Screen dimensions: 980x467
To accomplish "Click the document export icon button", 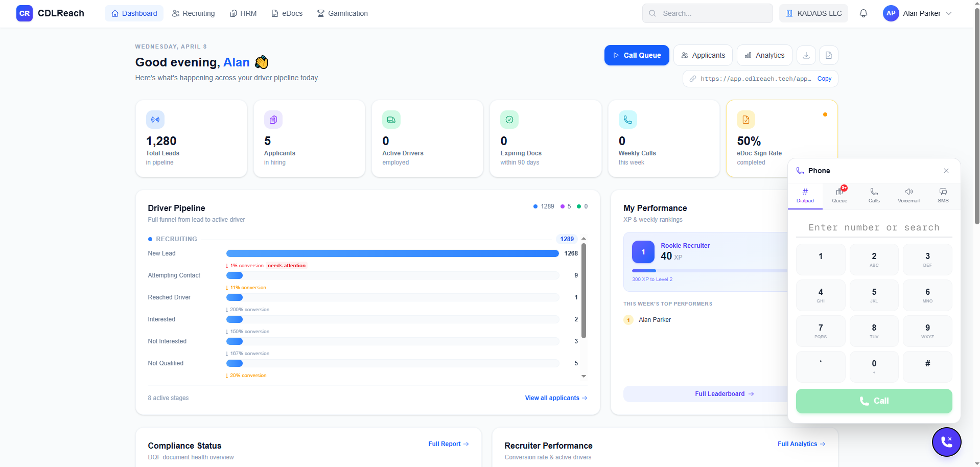I will (829, 55).
